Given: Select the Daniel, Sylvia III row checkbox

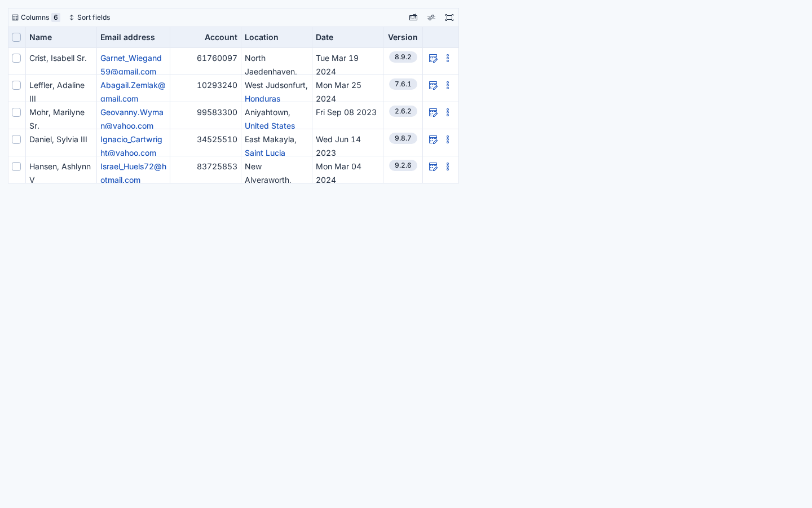Looking at the screenshot, I should (x=16, y=139).
